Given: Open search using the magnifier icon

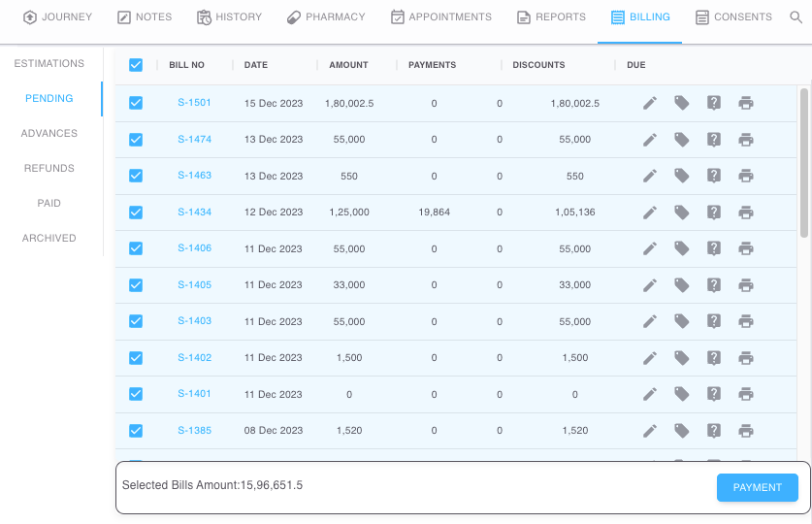Looking at the screenshot, I should point(796,17).
